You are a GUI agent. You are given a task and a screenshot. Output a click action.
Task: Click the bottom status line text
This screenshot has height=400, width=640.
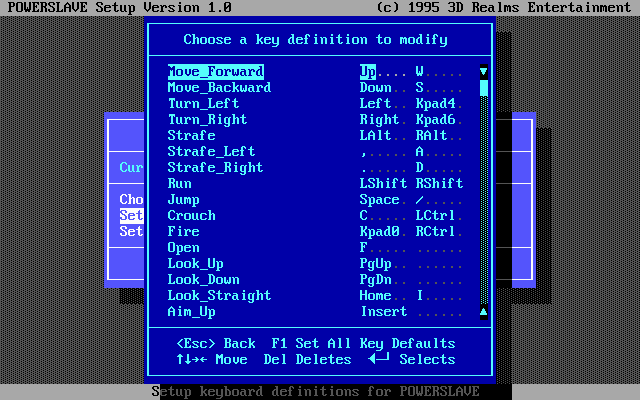[x=316, y=392]
